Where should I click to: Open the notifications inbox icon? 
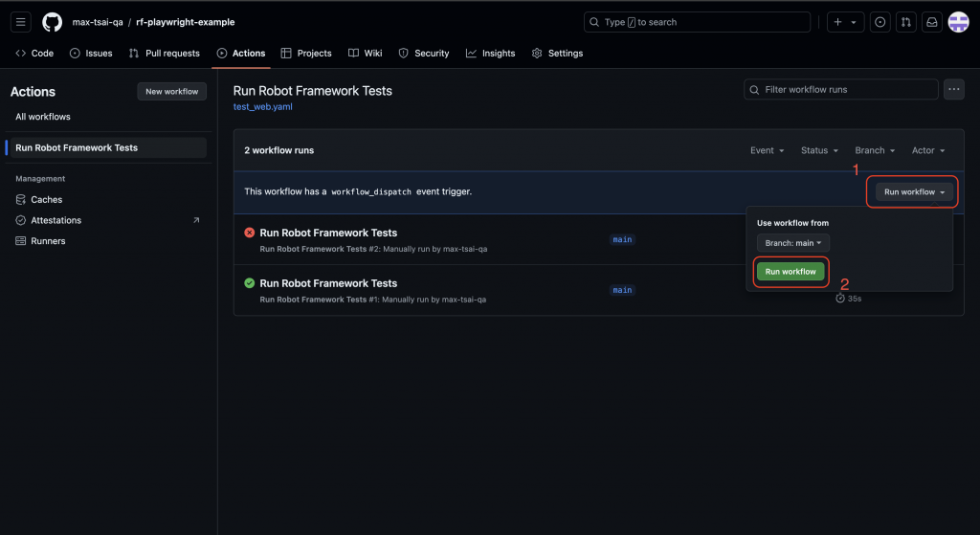(932, 22)
